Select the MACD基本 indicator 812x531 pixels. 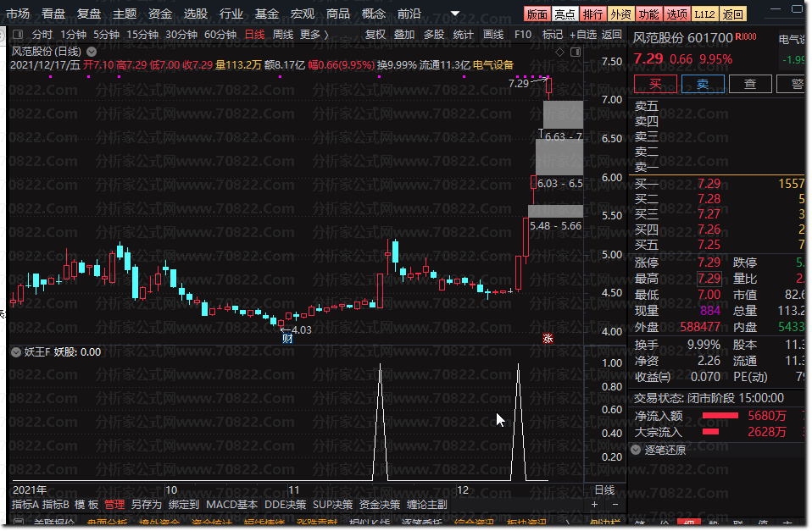[x=231, y=505]
